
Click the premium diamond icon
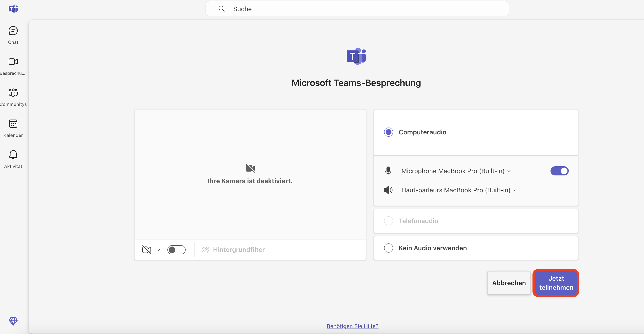pos(13,321)
